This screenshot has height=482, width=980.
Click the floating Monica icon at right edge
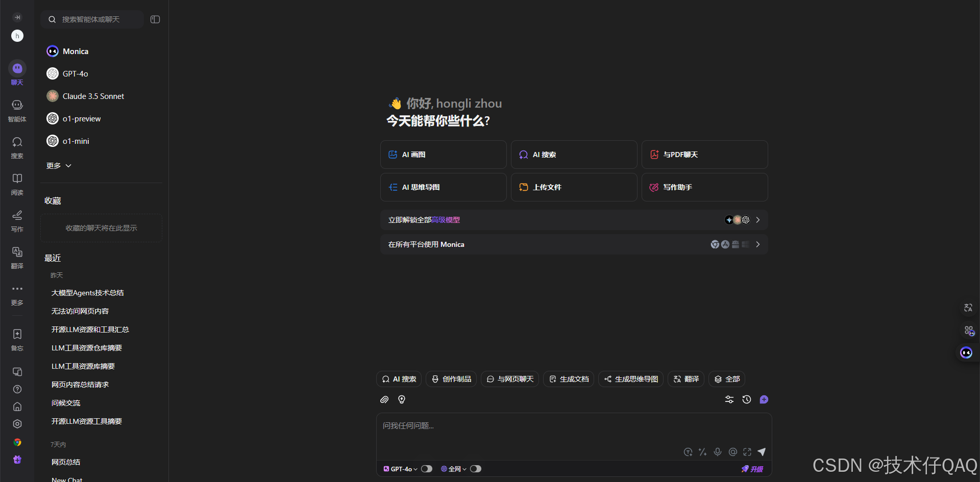click(966, 352)
